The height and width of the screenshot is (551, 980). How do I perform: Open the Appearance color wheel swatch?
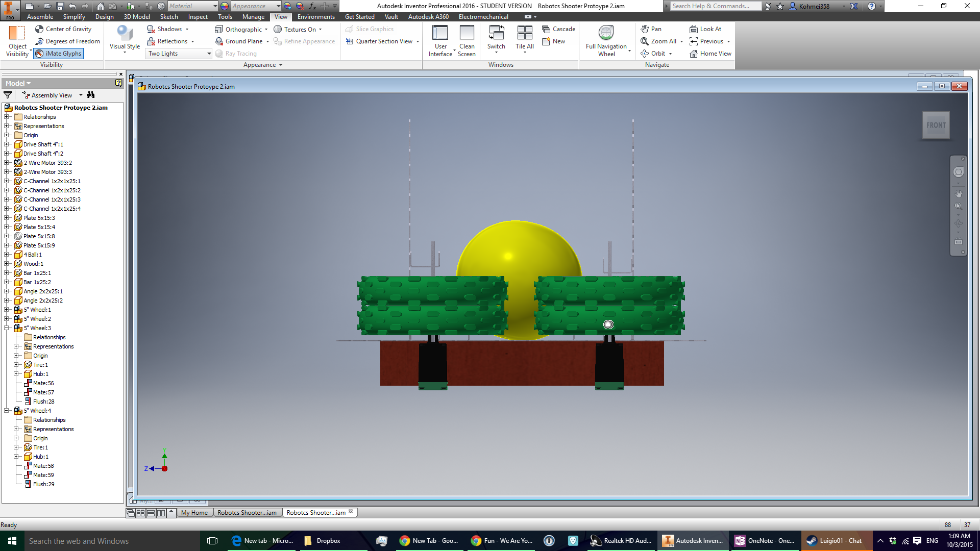[x=225, y=6]
